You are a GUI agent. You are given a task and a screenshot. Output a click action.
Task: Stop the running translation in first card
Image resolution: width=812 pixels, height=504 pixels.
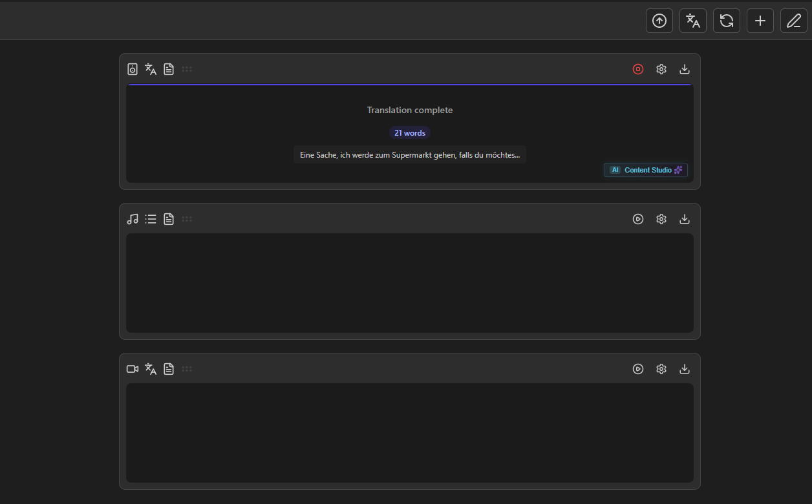click(638, 69)
